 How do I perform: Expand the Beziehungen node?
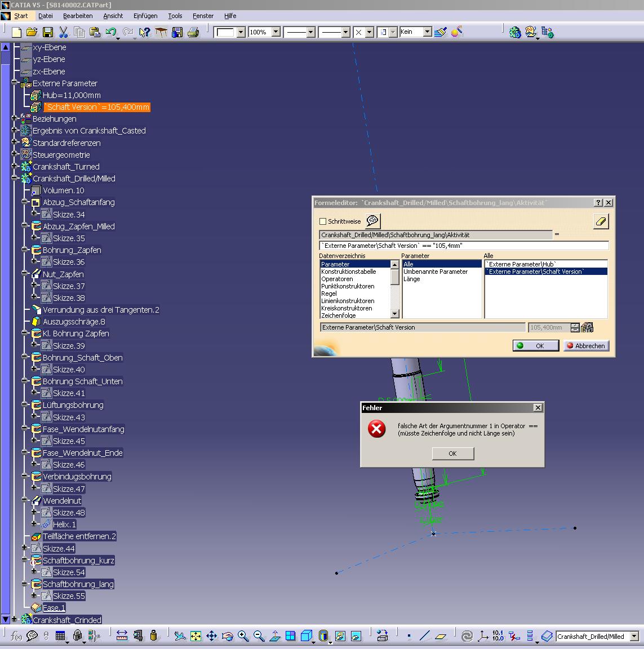[x=15, y=118]
